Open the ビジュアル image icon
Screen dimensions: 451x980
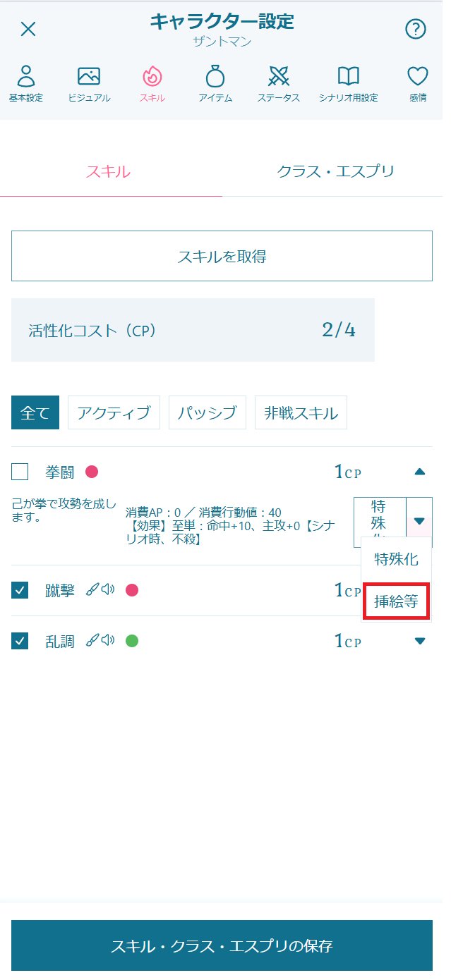point(89,76)
